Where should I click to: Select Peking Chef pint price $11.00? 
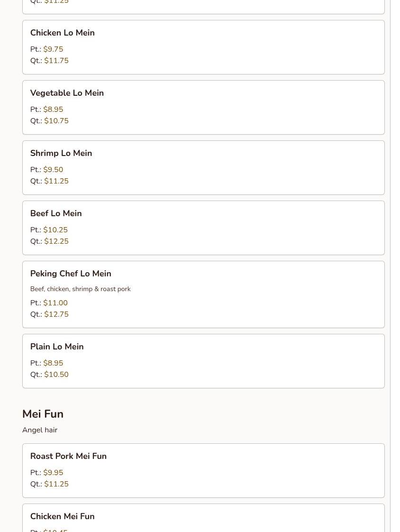click(x=55, y=303)
